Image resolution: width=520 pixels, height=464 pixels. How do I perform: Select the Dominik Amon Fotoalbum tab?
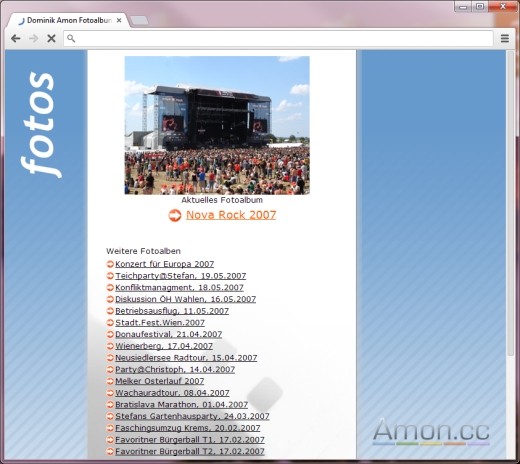69,20
